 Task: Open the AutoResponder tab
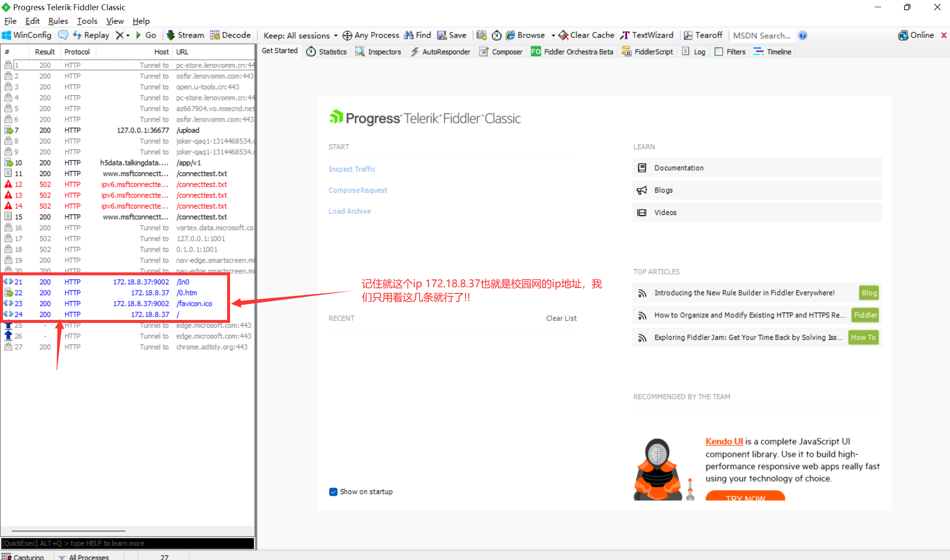(440, 51)
